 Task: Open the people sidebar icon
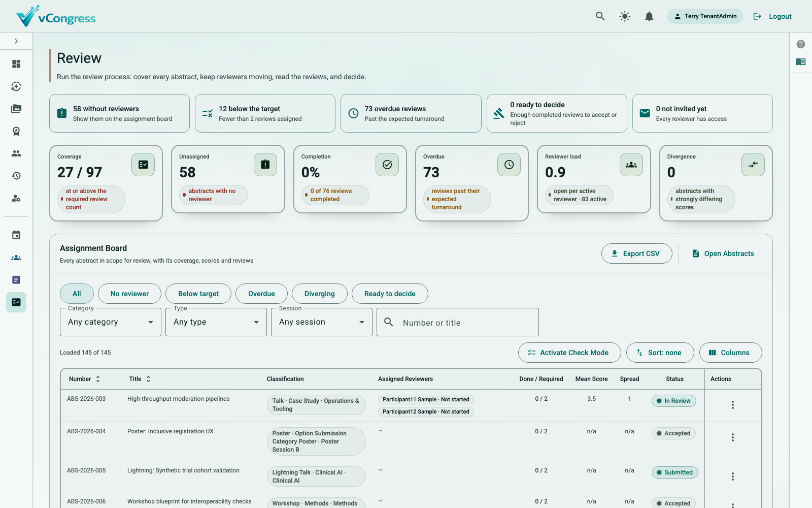[x=16, y=153]
